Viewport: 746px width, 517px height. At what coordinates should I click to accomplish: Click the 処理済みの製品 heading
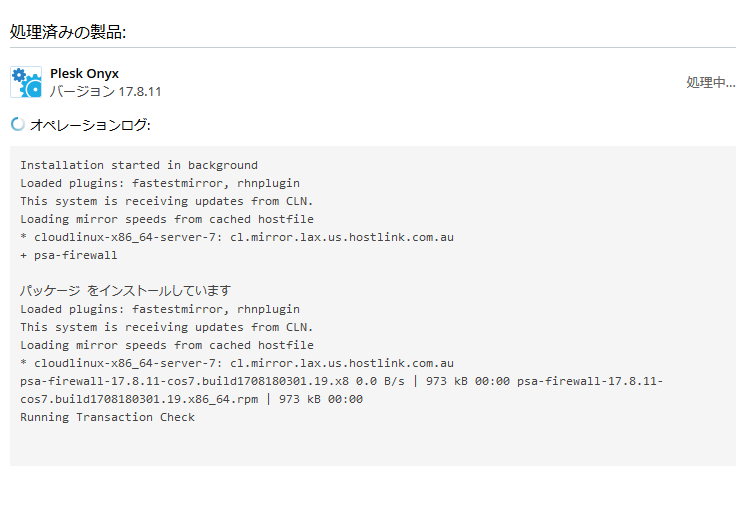click(x=68, y=32)
